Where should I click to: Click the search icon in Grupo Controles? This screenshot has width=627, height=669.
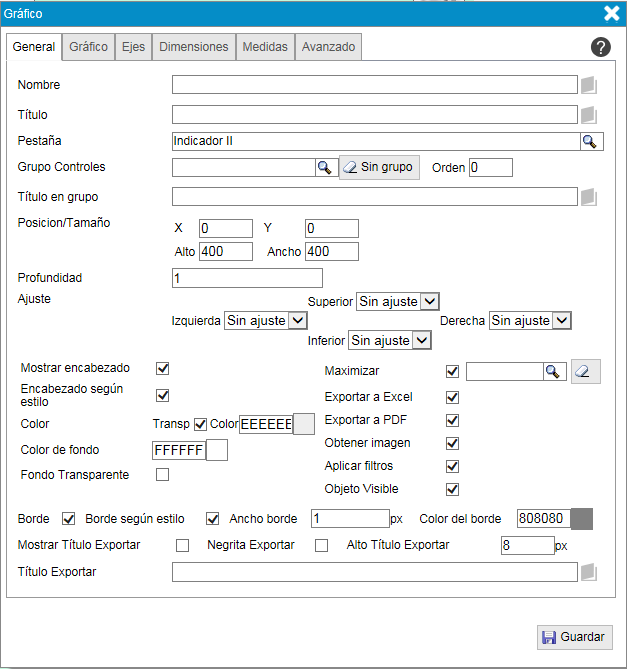pos(324,168)
